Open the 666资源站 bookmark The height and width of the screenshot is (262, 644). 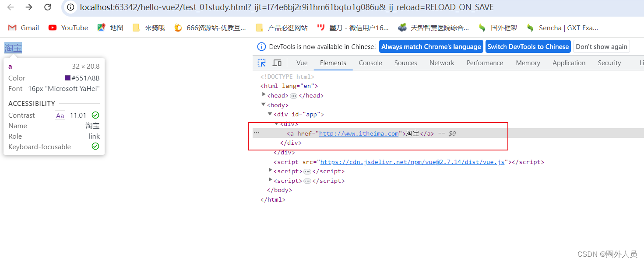pos(210,28)
